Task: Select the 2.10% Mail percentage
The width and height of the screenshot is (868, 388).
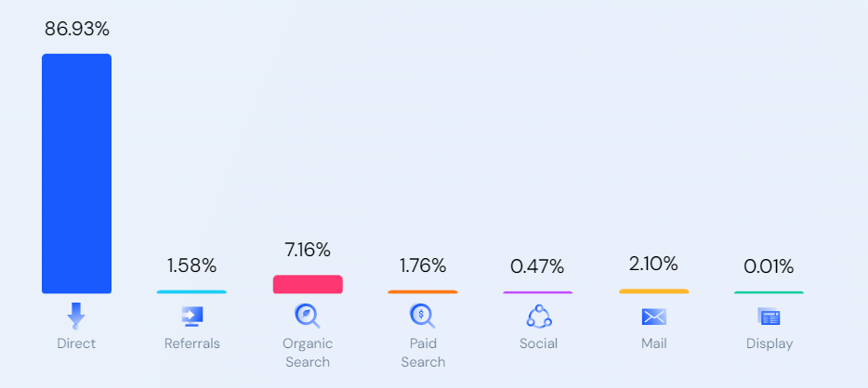Action: 653,264
